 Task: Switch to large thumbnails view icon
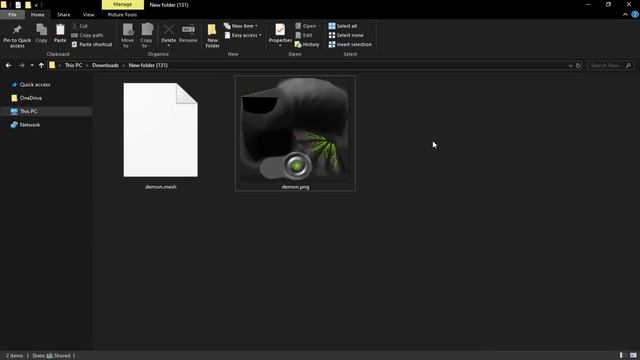coord(633,356)
